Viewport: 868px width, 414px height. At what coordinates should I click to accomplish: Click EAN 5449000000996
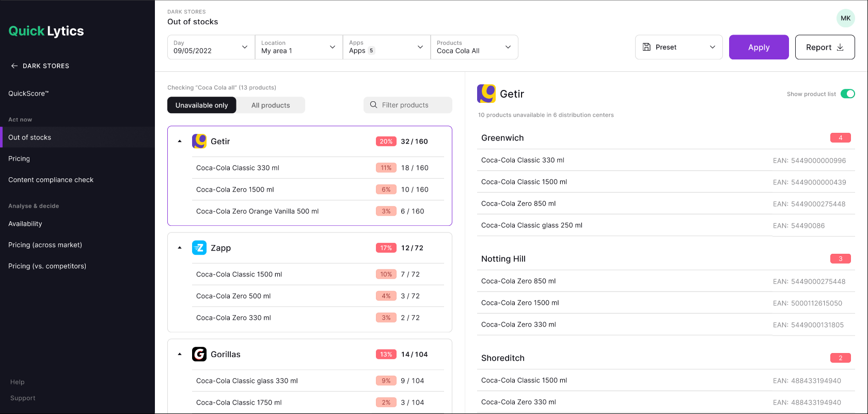tap(809, 161)
